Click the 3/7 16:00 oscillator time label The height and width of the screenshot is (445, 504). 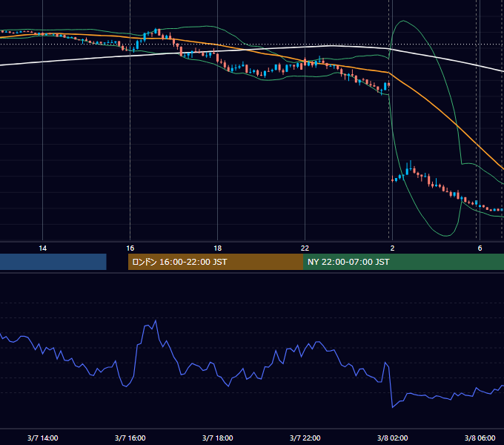(130, 438)
